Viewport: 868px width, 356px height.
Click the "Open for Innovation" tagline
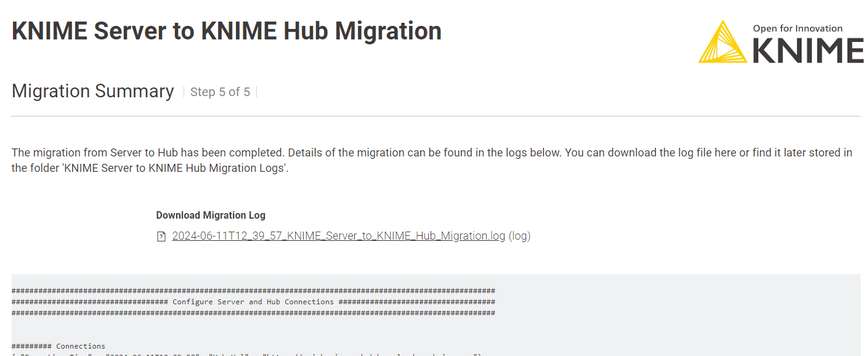[797, 28]
